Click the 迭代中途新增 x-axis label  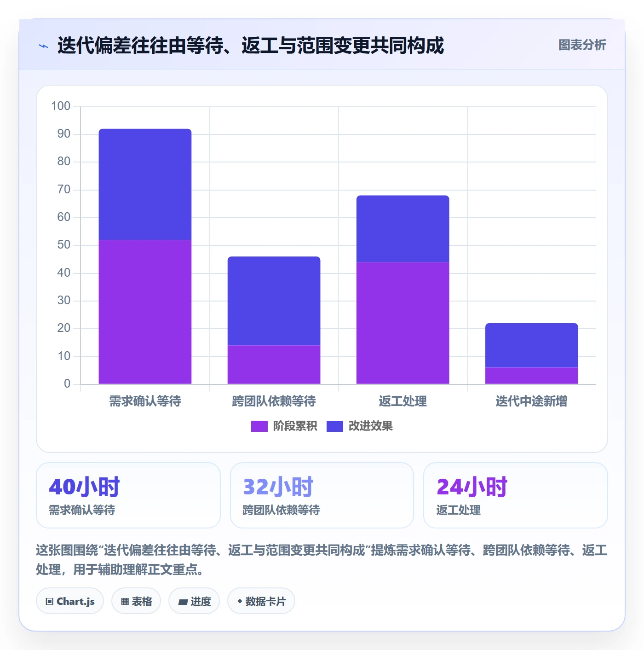[x=531, y=401]
